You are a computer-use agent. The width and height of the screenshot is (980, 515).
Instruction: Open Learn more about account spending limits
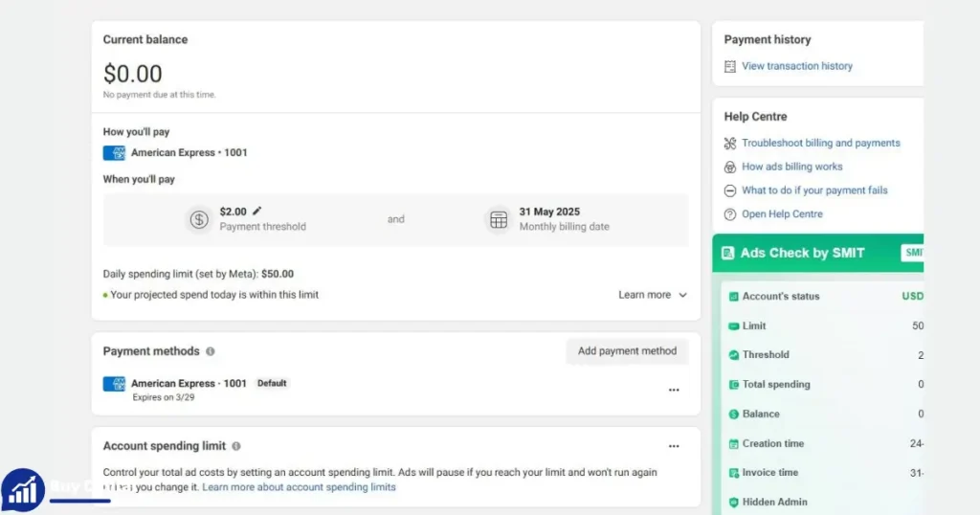[x=299, y=487]
